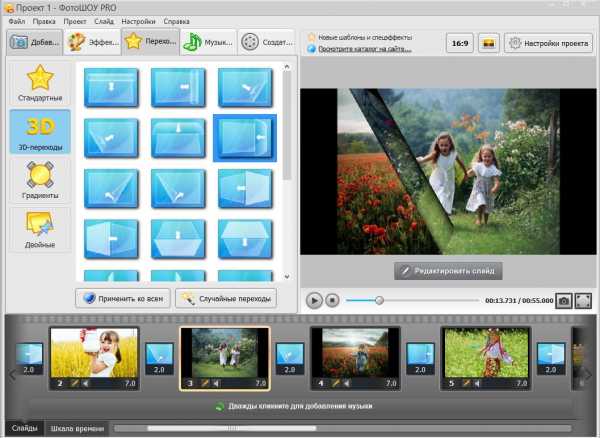Screen dimensions: 600x438
Task: Open the Слайд menu
Action: tap(104, 21)
